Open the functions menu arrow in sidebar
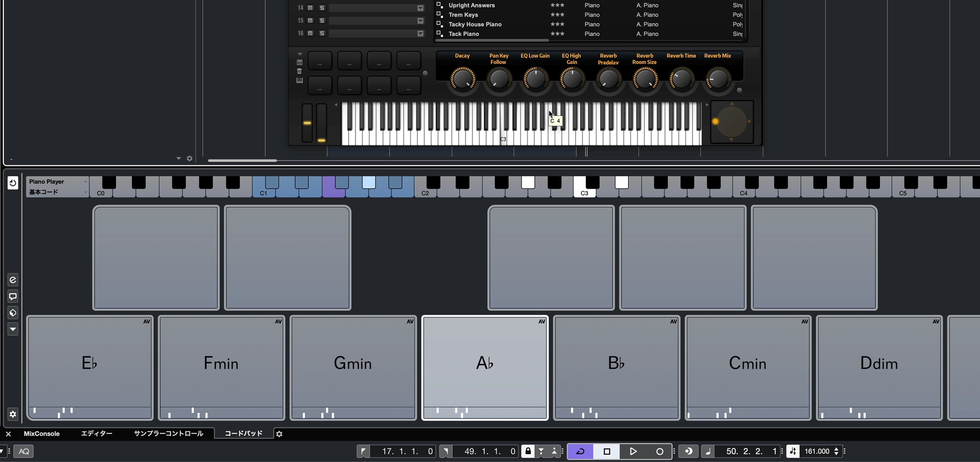 13,329
